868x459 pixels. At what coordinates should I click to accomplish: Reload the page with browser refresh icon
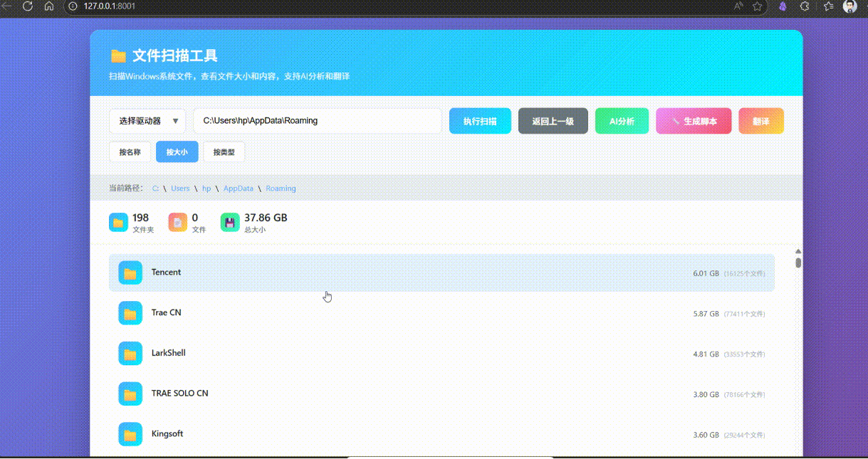click(x=28, y=6)
